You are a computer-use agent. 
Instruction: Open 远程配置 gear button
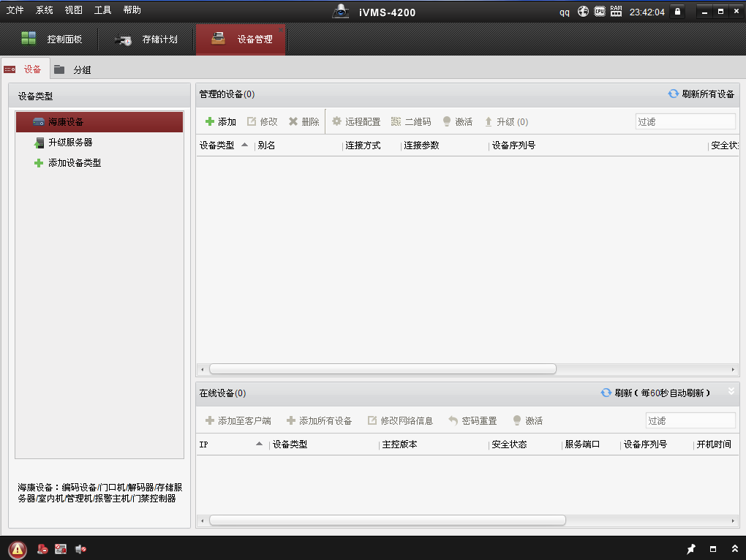356,121
